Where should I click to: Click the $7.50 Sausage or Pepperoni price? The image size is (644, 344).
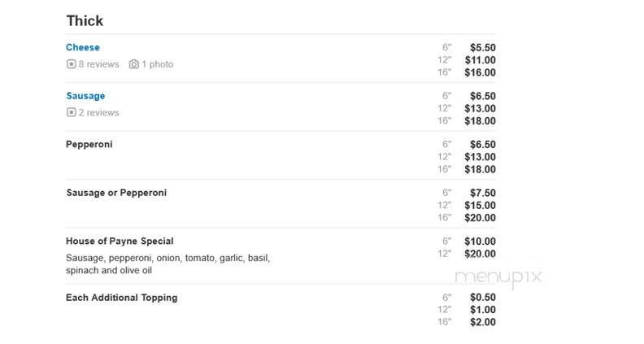tap(482, 193)
